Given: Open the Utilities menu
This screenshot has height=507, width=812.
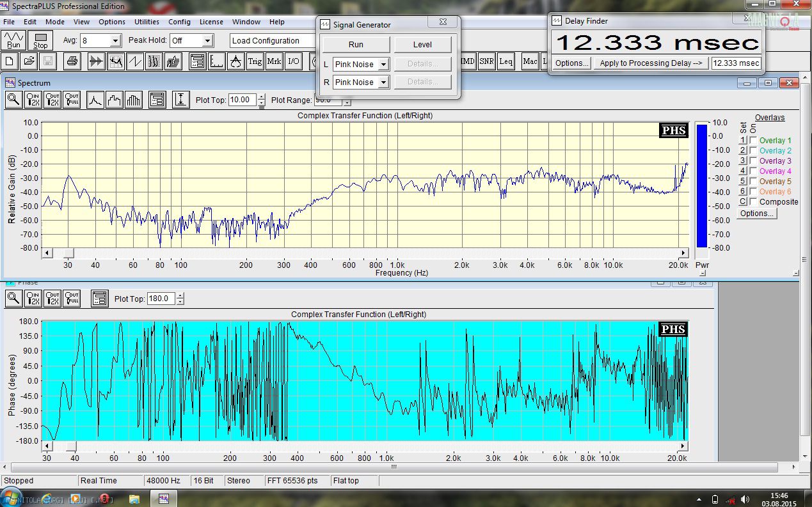Looking at the screenshot, I should (x=147, y=22).
